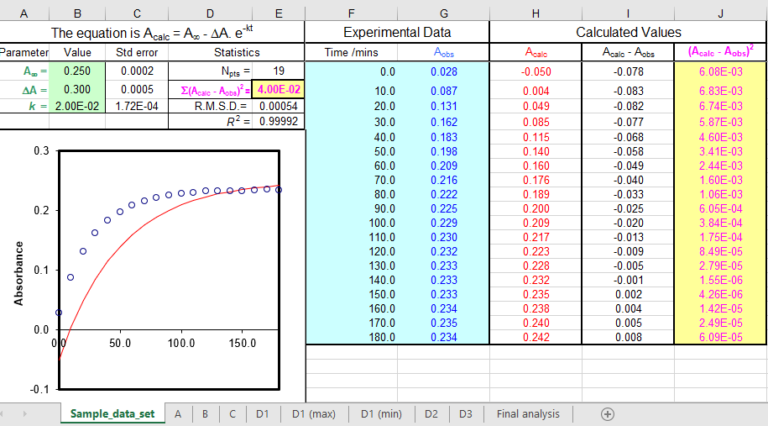Image resolution: width=768 pixels, height=426 pixels.
Task: Select Aobs cell 0.229
Action: tap(443, 223)
